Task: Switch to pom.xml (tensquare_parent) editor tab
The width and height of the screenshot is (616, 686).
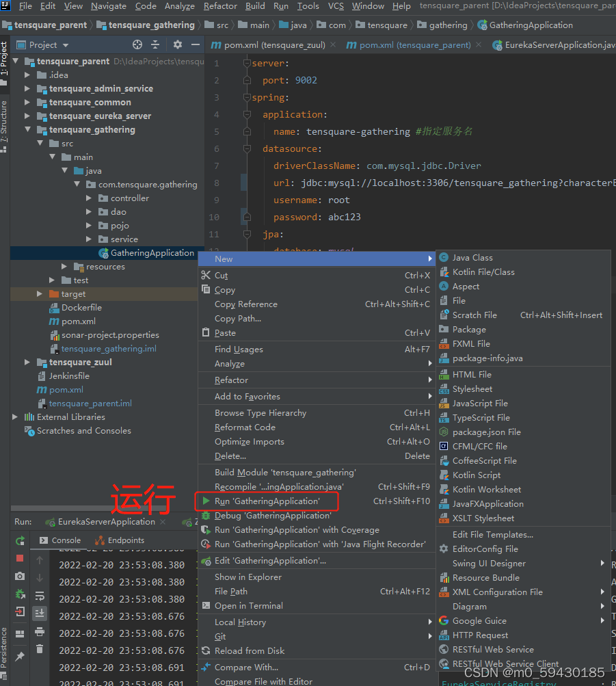Action: click(x=415, y=44)
